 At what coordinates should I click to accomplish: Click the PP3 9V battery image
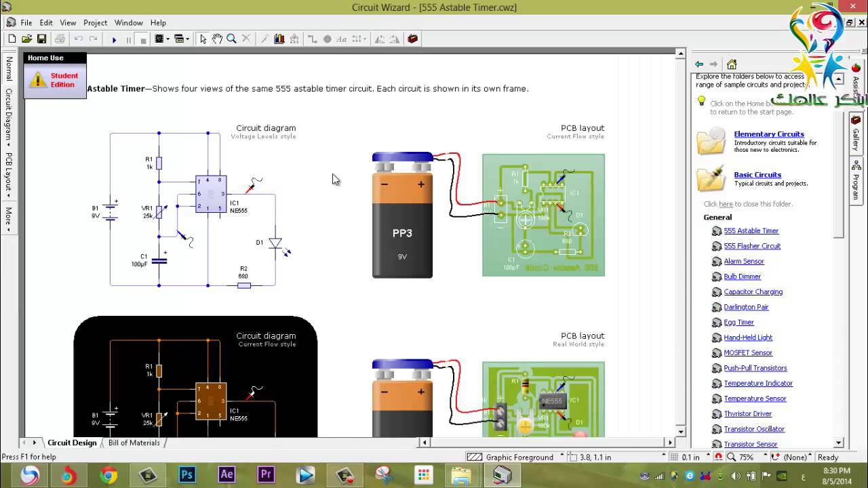(x=402, y=216)
